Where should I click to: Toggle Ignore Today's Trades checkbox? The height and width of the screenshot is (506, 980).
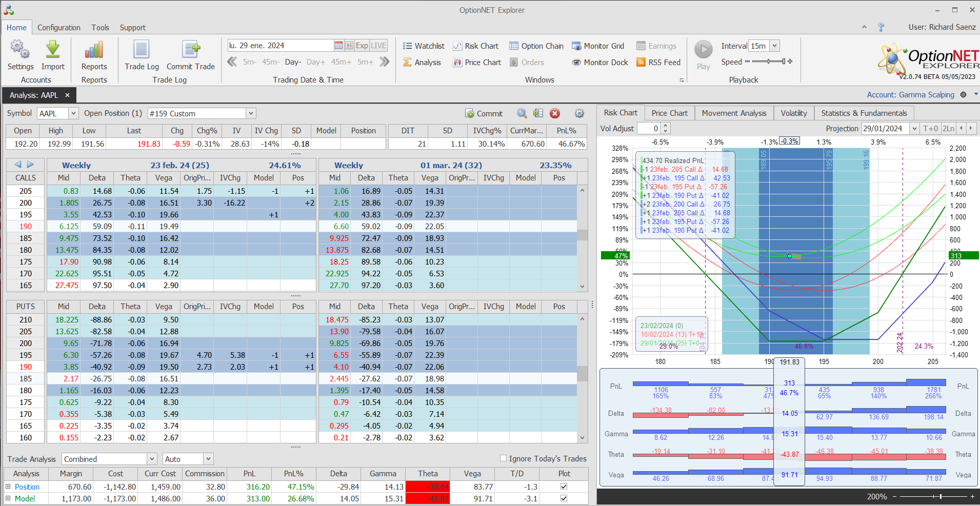(503, 458)
